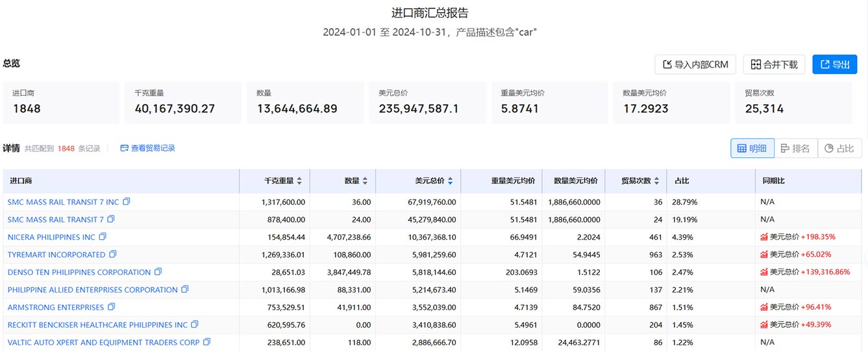This screenshot has height=351, width=868.
Task: Open VALTIC AUTO XPERT AND EQUIPMENT TRADERS link
Action: 104,343
